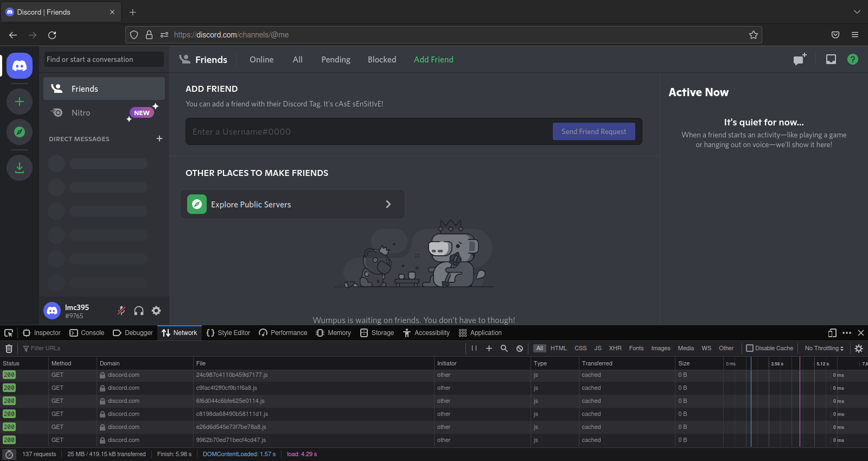Viewport: 868px width, 461px height.
Task: Filter network requests to XHR only
Action: coord(615,348)
